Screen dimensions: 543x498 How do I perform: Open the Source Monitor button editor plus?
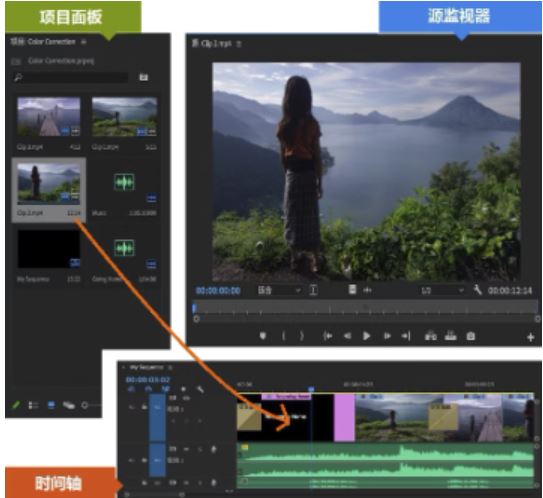[531, 337]
